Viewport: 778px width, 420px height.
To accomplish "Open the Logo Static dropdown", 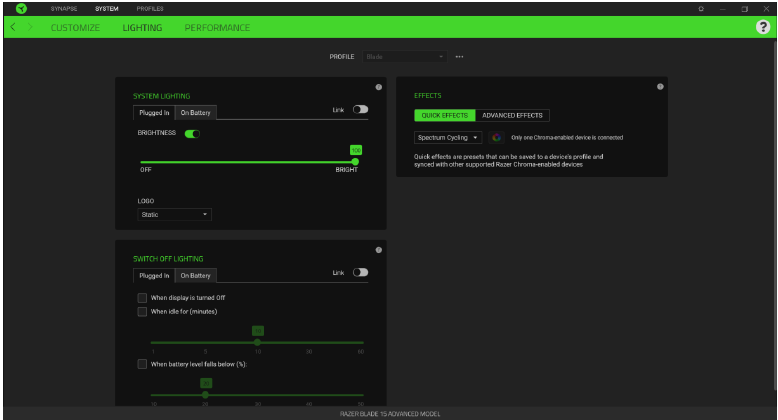I will [174, 214].
